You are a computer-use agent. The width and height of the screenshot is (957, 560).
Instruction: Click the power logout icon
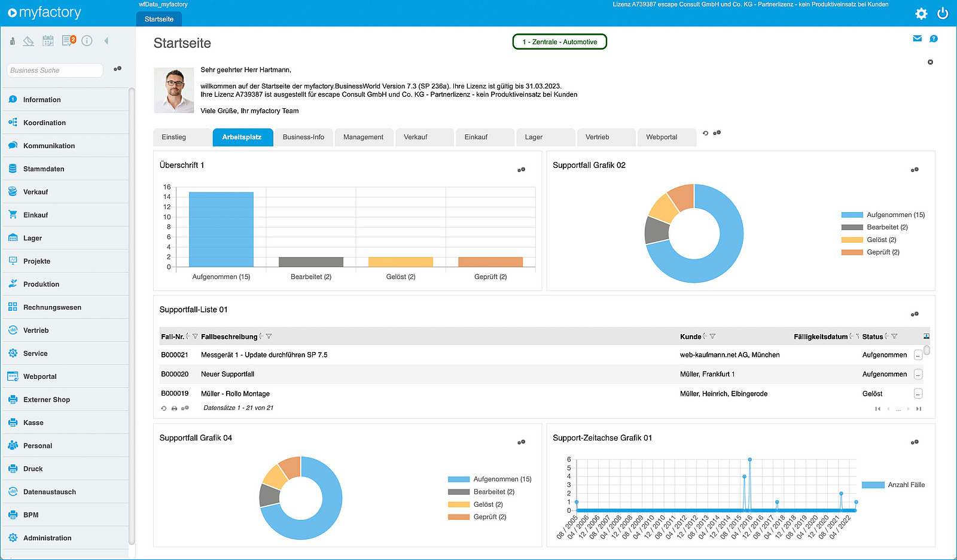pyautogui.click(x=943, y=13)
